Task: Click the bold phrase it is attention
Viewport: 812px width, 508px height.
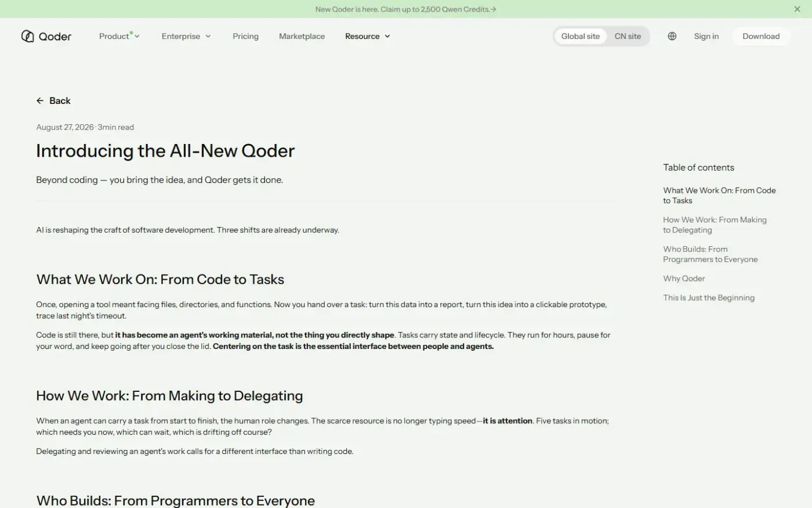Action: click(507, 421)
